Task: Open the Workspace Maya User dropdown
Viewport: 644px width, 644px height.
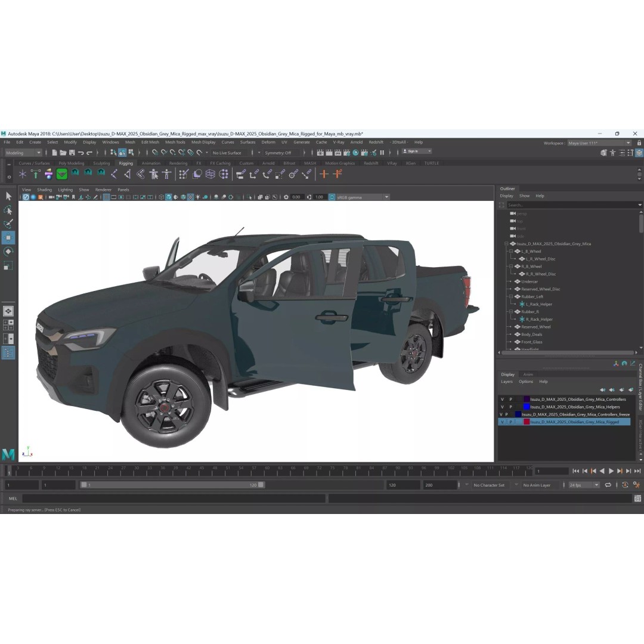Action: pos(599,143)
